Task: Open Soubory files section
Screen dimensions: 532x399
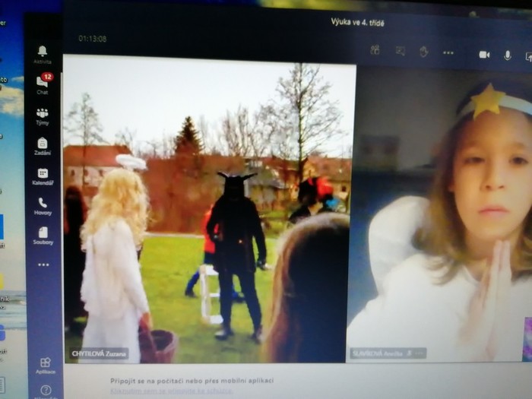Action: [x=43, y=233]
